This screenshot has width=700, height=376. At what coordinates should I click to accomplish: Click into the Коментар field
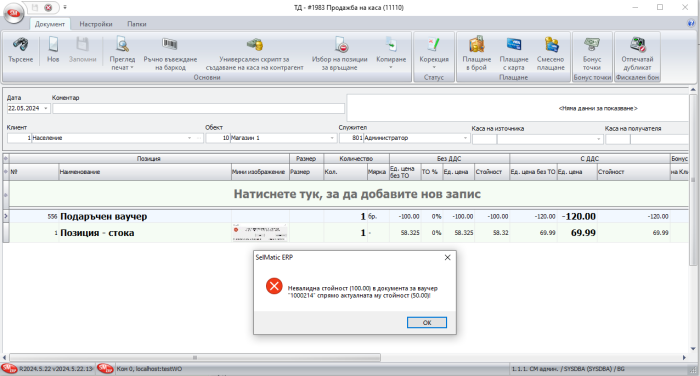[x=199, y=109]
